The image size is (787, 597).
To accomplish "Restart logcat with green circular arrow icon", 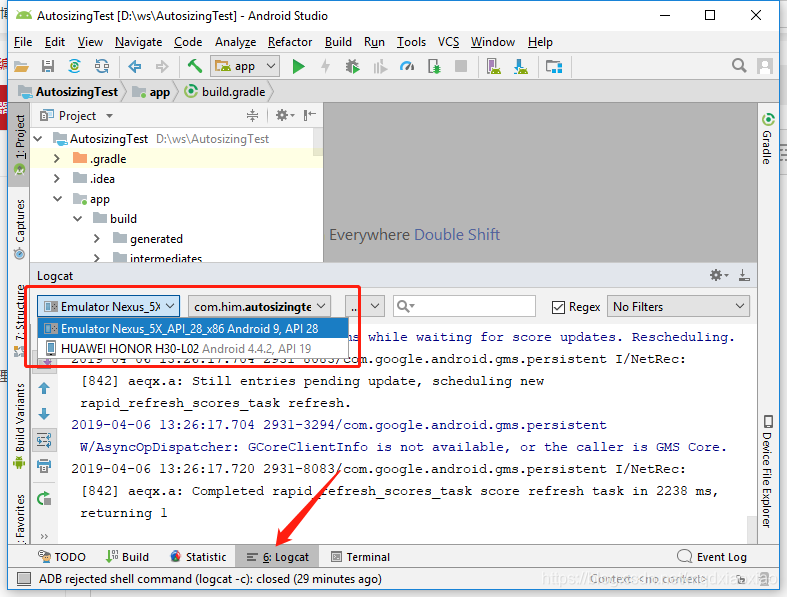I will click(x=44, y=499).
